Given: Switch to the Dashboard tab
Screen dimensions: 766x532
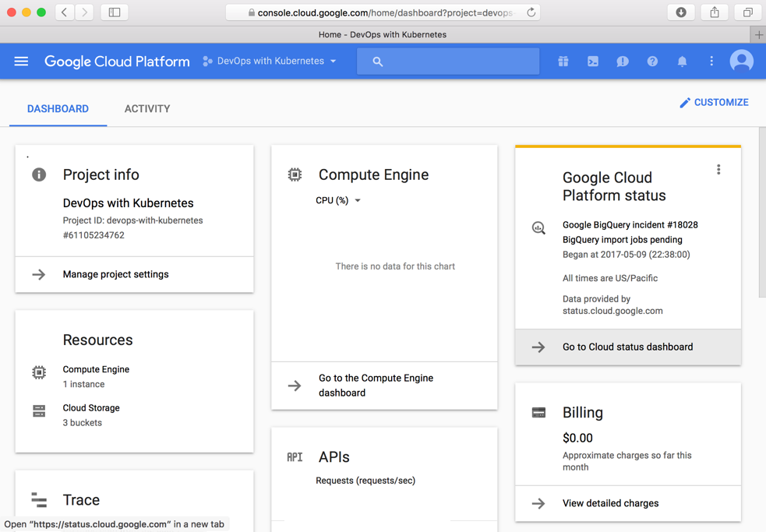Looking at the screenshot, I should pyautogui.click(x=58, y=109).
